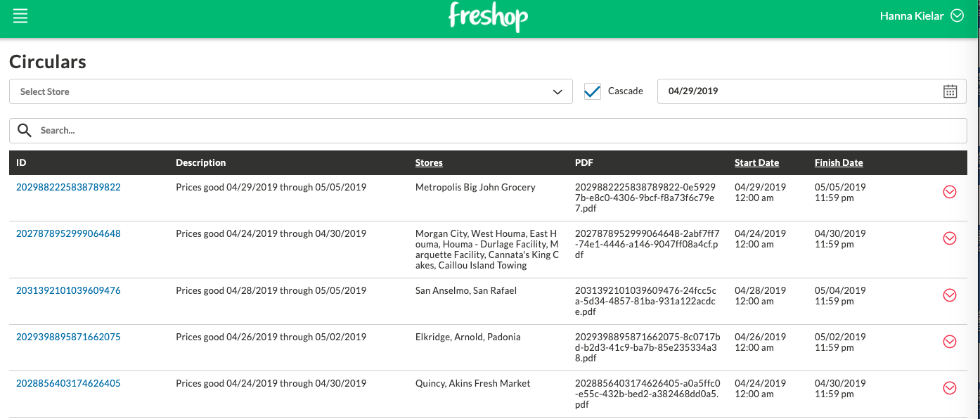This screenshot has width=980, height=419.
Task: Click the PDF filename starting 2029398895871662075-8c0717bd
Action: point(647,347)
